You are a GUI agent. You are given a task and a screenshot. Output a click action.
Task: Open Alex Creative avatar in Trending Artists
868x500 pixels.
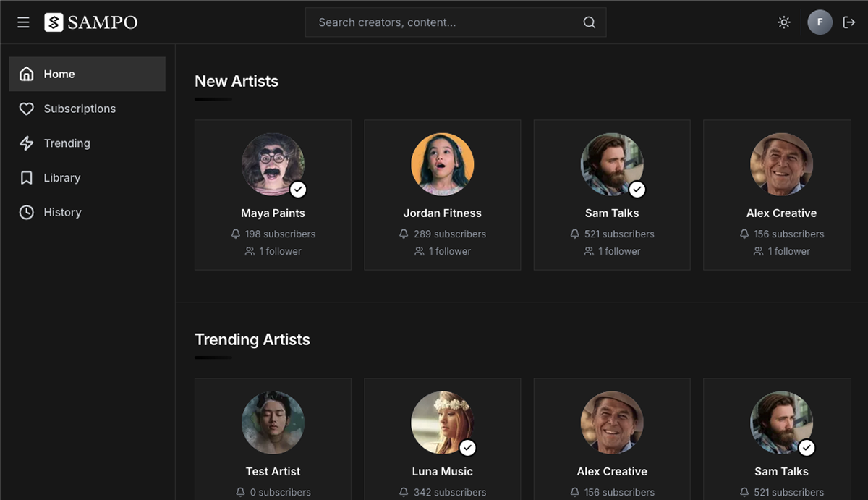pos(612,423)
